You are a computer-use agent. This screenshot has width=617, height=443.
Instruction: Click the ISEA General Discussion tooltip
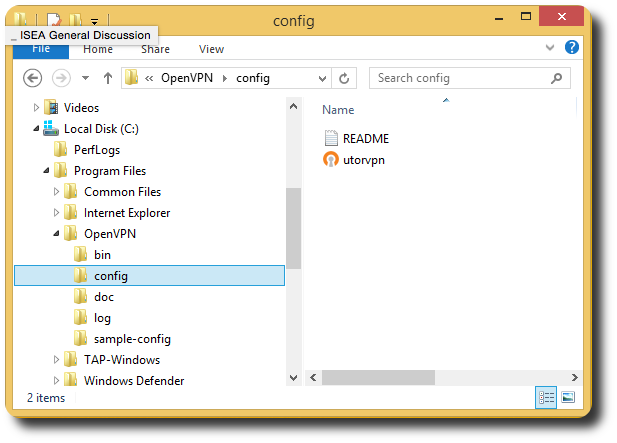pyautogui.click(x=82, y=35)
